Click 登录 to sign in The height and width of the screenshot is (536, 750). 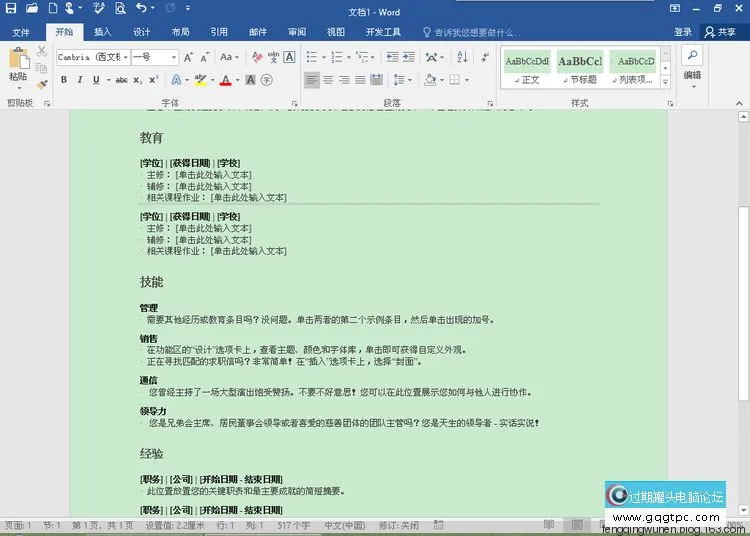(x=683, y=32)
